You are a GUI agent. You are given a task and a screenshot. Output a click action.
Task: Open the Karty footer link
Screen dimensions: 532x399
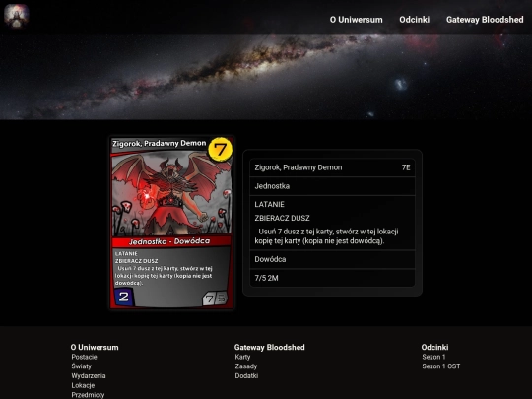point(242,357)
